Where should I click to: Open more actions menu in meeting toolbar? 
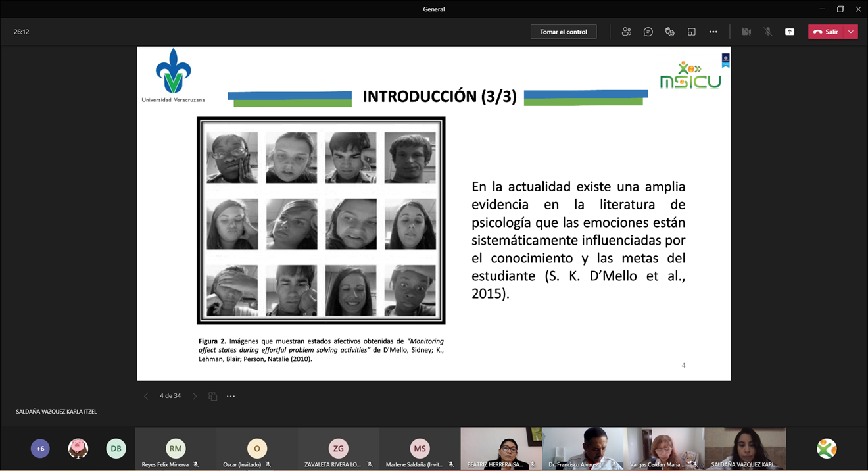[x=713, y=32]
